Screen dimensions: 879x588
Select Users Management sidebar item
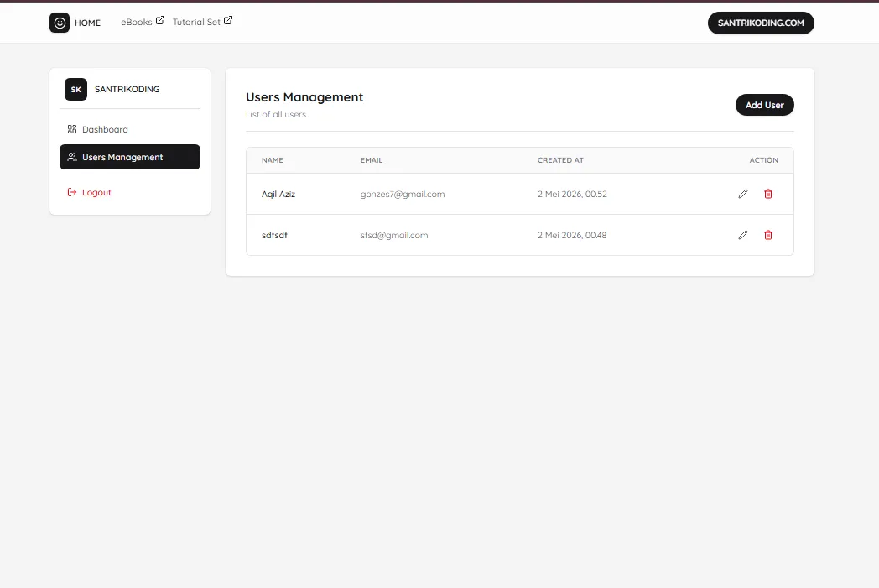[x=129, y=157]
